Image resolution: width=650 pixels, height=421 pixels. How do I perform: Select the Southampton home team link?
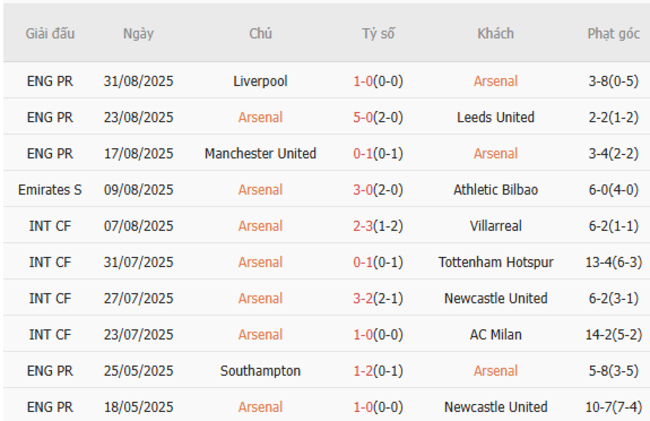click(260, 370)
